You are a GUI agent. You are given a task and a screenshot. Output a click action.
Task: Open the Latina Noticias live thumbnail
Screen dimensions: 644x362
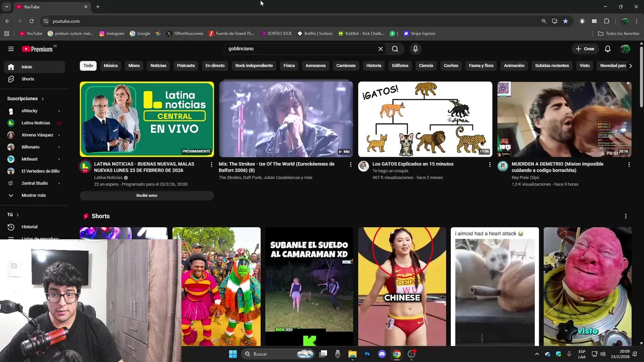(147, 119)
